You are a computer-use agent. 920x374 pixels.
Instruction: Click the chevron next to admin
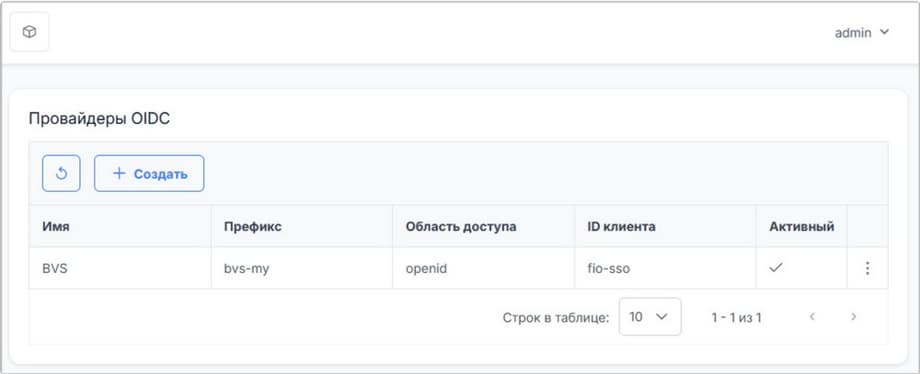pyautogui.click(x=884, y=33)
